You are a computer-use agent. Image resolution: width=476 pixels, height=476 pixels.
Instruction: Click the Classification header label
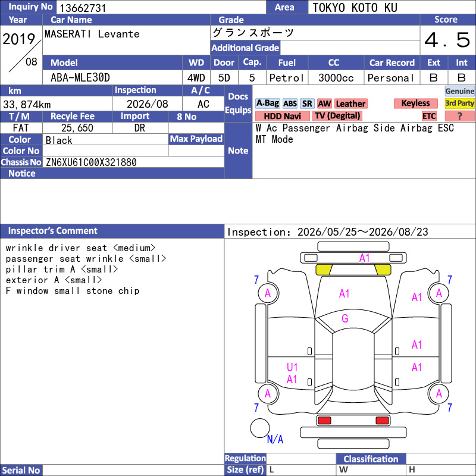[371, 459]
